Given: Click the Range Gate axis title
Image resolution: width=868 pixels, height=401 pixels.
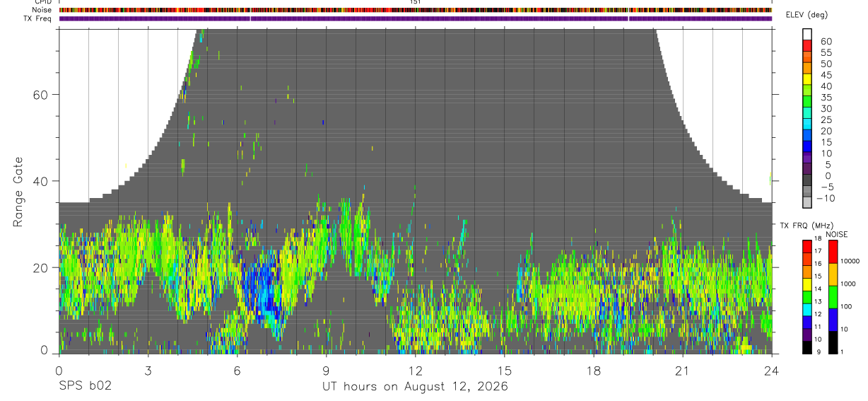Looking at the screenshot, I should tap(18, 192).
